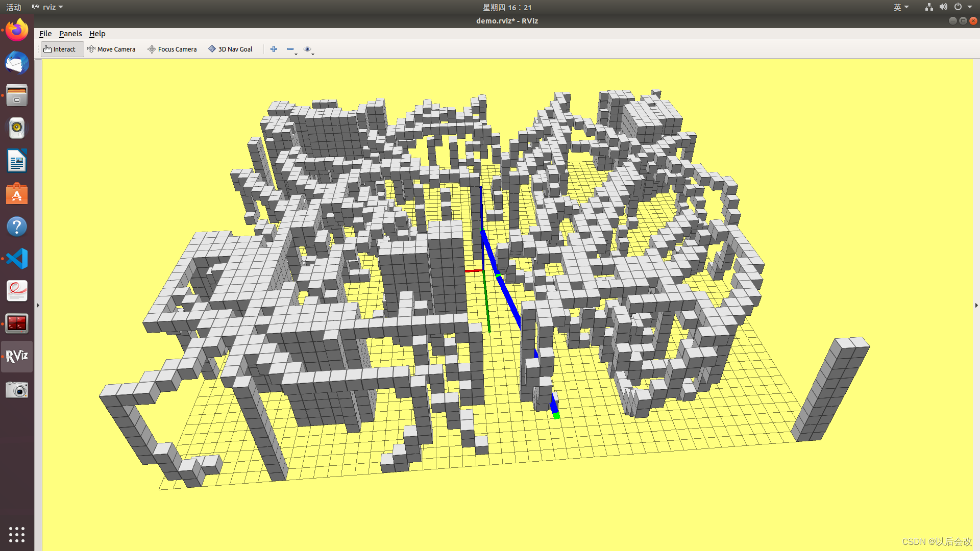The width and height of the screenshot is (980, 551).
Task: Open the Help menu
Action: pyautogui.click(x=97, y=34)
